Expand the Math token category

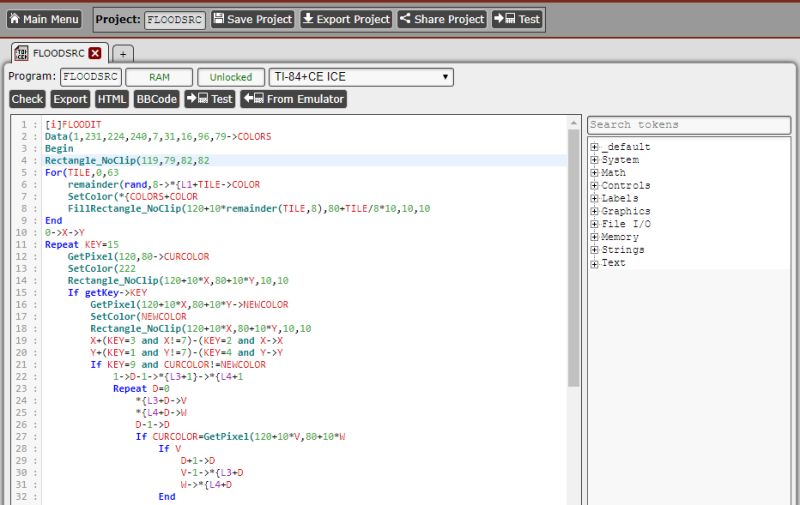594,172
